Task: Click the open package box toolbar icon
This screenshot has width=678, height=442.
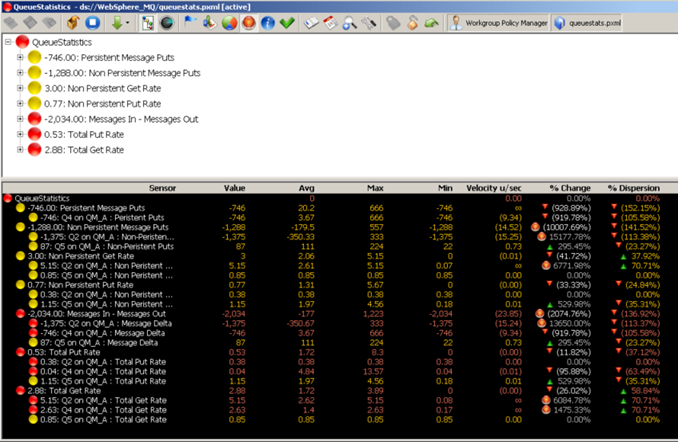Action: 73,22
